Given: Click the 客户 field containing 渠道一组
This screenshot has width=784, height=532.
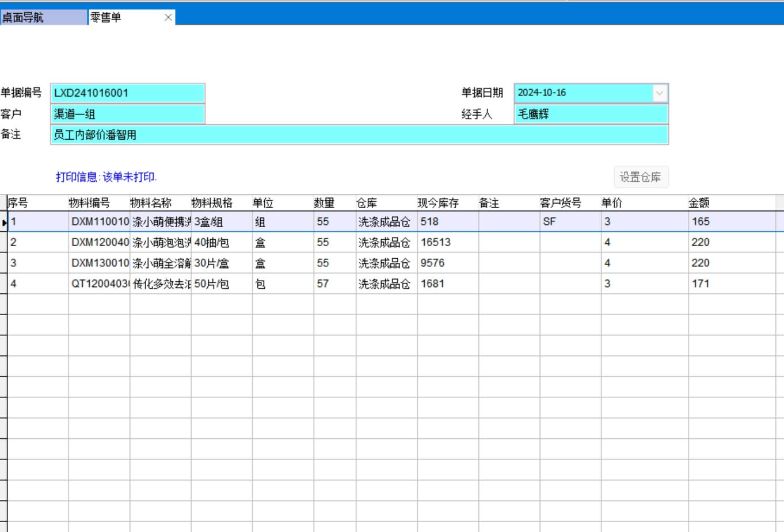Looking at the screenshot, I should (x=128, y=114).
